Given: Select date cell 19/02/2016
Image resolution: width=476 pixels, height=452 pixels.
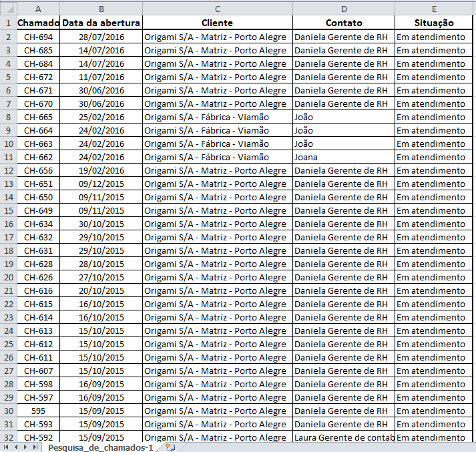Looking at the screenshot, I should pos(101,171).
